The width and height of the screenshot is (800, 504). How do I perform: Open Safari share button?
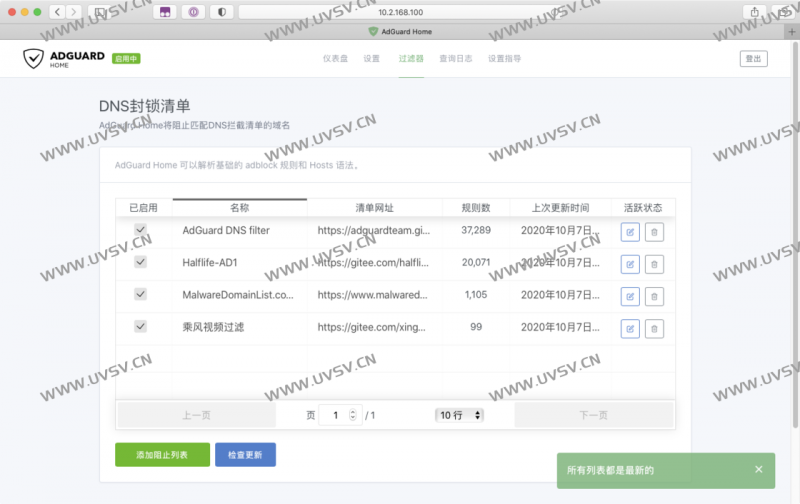point(755,12)
